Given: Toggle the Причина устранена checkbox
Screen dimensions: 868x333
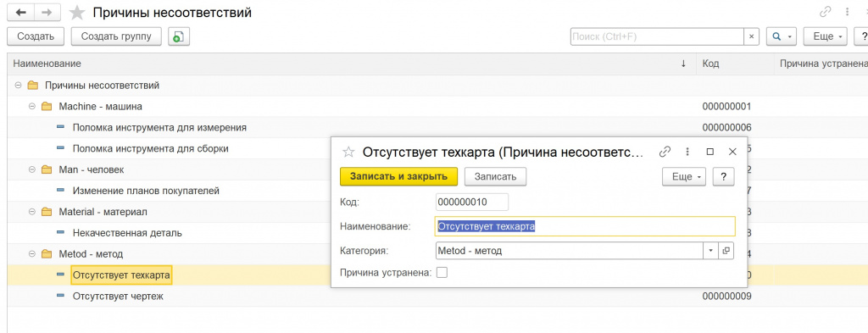Looking at the screenshot, I should (x=442, y=272).
